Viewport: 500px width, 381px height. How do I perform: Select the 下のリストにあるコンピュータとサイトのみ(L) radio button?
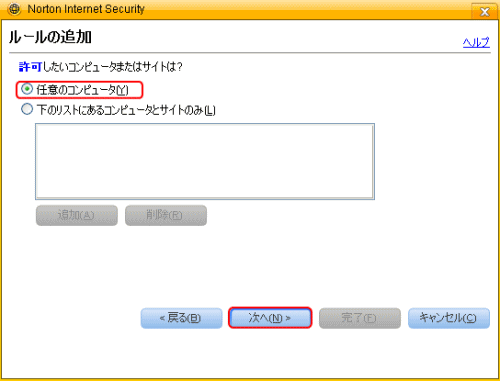coord(27,109)
